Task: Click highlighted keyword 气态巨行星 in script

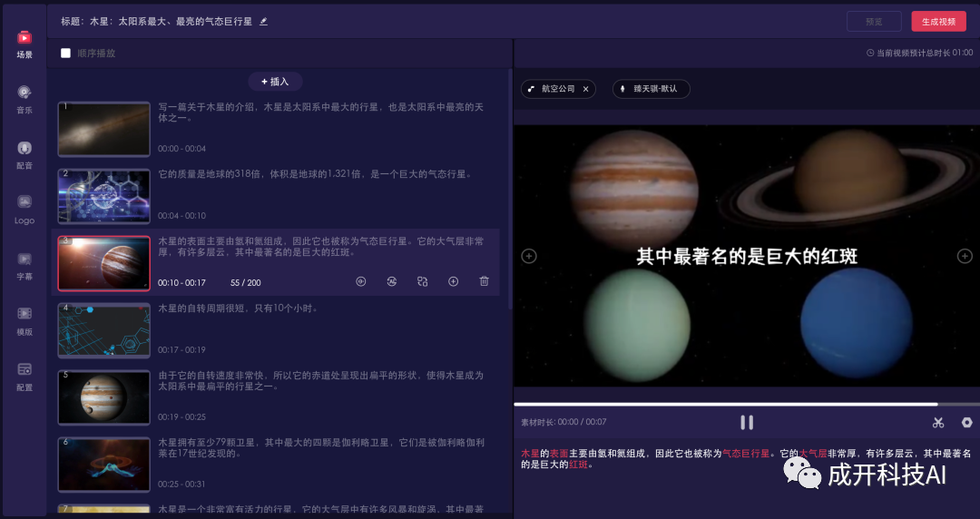Action: 746,454
